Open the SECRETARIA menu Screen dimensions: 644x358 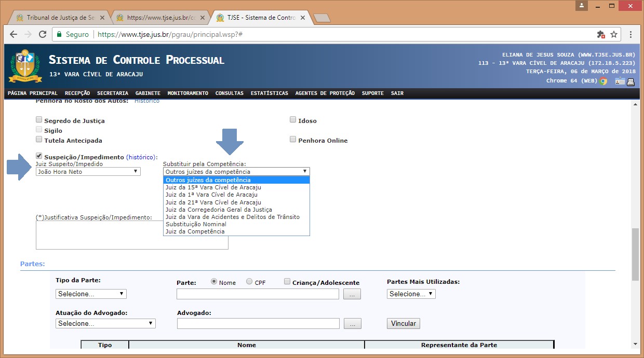click(112, 93)
